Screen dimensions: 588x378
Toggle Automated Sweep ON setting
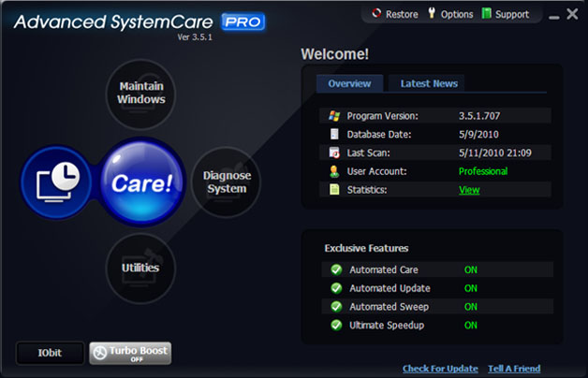point(471,307)
